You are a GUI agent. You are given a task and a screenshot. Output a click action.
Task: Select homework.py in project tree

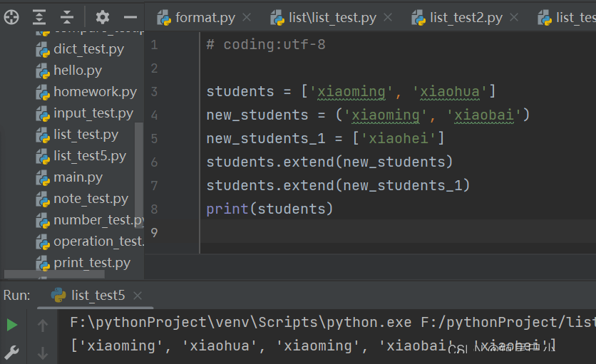95,92
